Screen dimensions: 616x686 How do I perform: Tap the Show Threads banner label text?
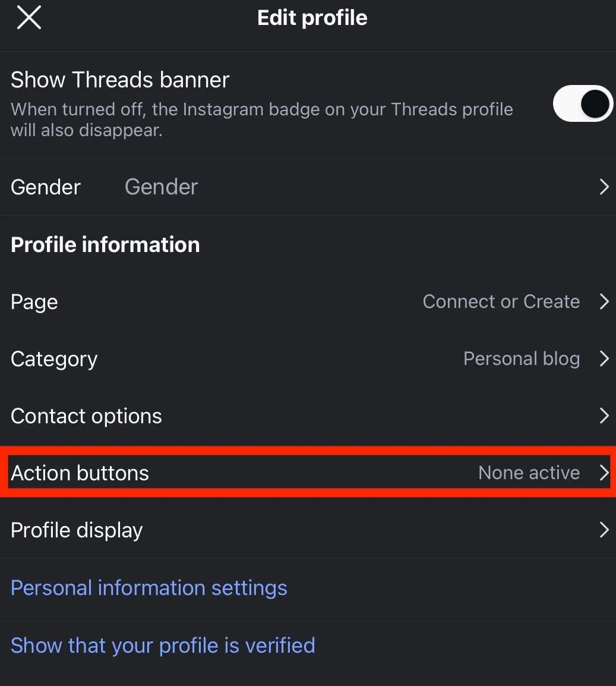tap(120, 80)
